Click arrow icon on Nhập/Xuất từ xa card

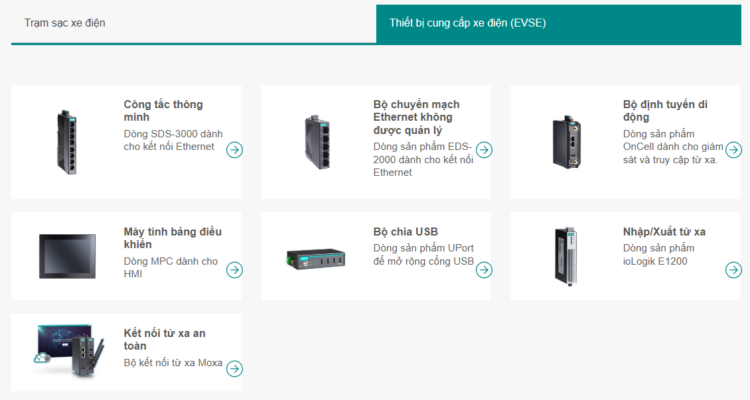(733, 270)
